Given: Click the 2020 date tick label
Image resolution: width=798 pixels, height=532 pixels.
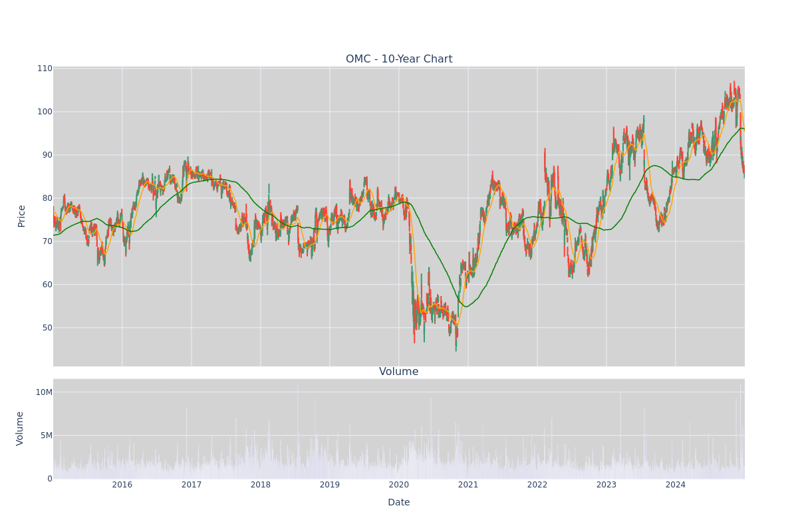Looking at the screenshot, I should coord(399,485).
